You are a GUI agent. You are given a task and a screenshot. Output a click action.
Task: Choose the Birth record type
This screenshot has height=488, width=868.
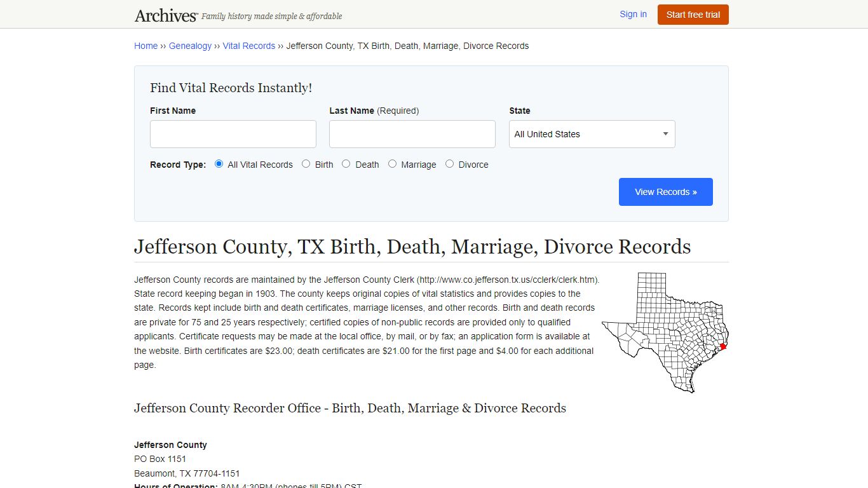[306, 163]
